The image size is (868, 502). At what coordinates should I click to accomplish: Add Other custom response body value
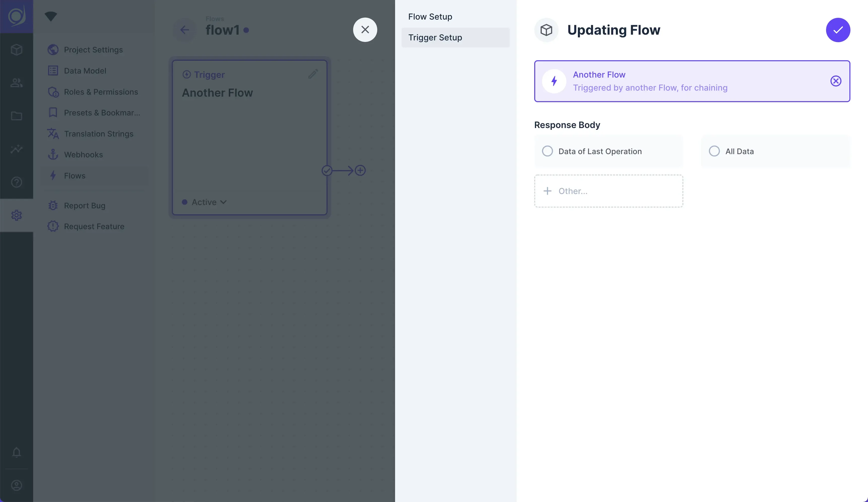pyautogui.click(x=608, y=191)
